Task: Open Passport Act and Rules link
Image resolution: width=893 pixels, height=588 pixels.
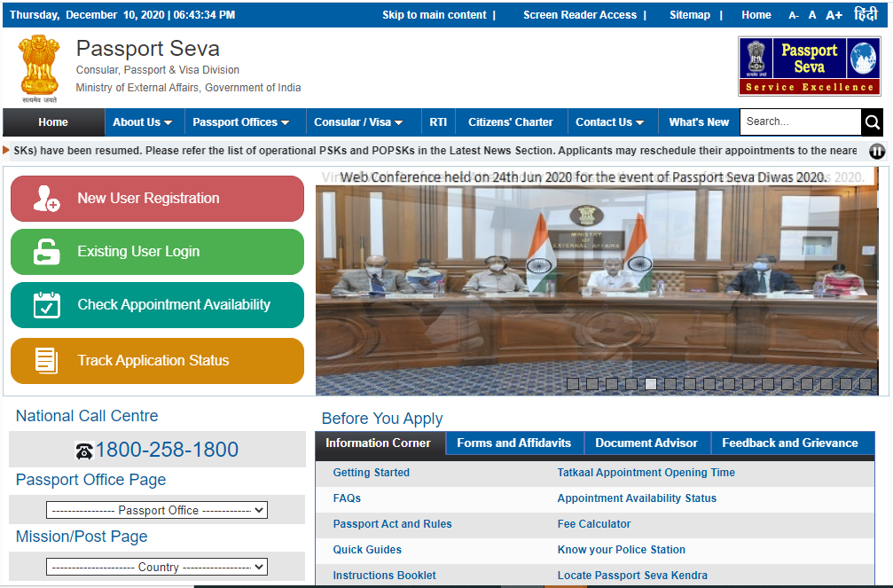Action: [392, 523]
